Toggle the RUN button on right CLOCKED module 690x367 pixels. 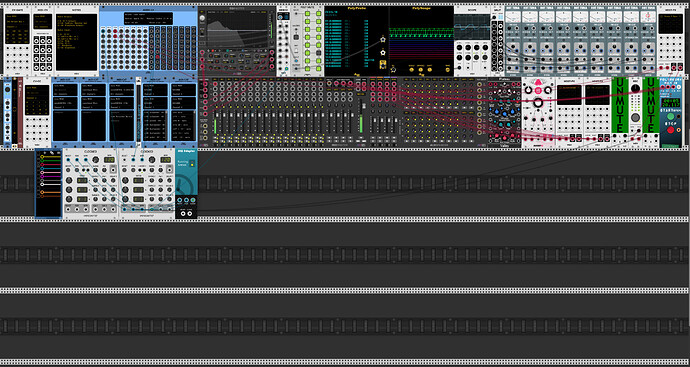(133, 170)
